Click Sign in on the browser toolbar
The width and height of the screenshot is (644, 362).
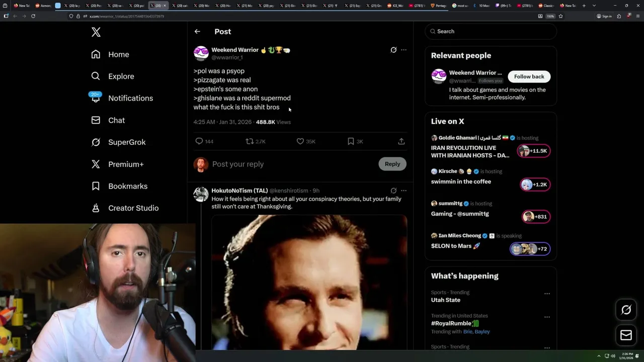[604, 16]
